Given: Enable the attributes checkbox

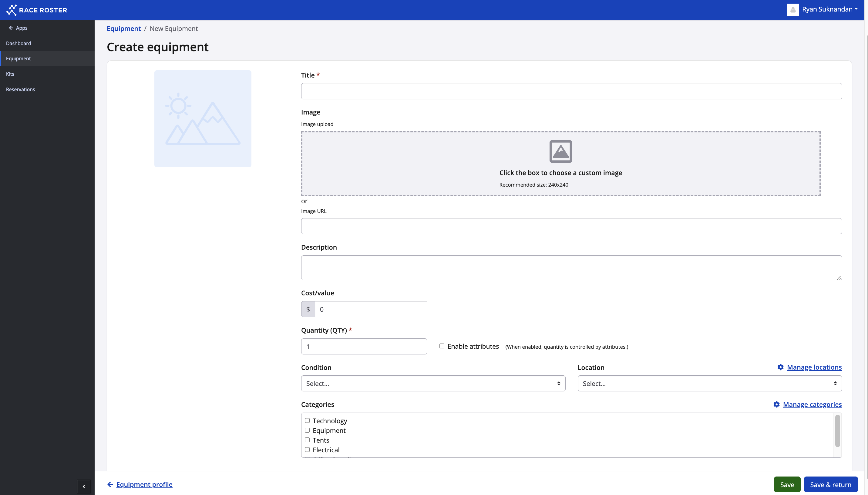Looking at the screenshot, I should pyautogui.click(x=442, y=346).
